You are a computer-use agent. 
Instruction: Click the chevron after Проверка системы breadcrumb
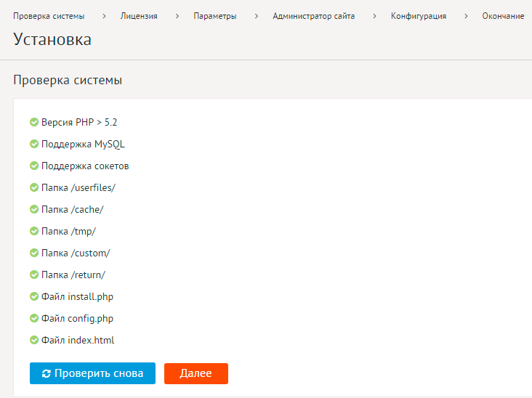tap(104, 16)
